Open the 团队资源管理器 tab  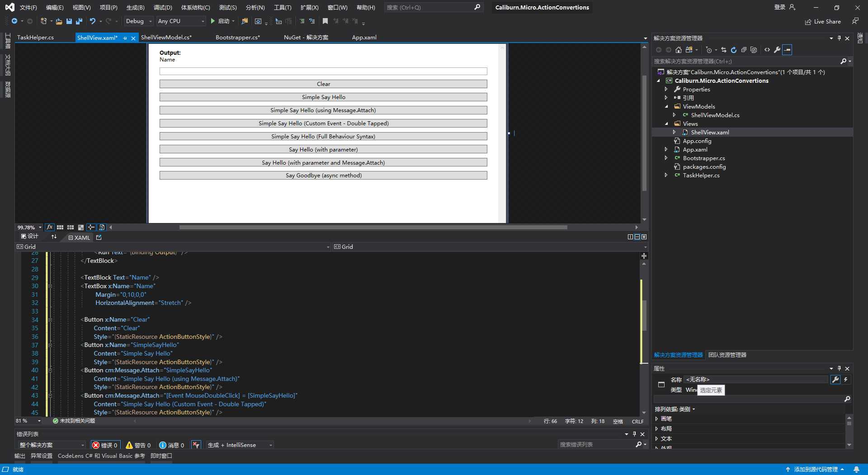tap(727, 355)
